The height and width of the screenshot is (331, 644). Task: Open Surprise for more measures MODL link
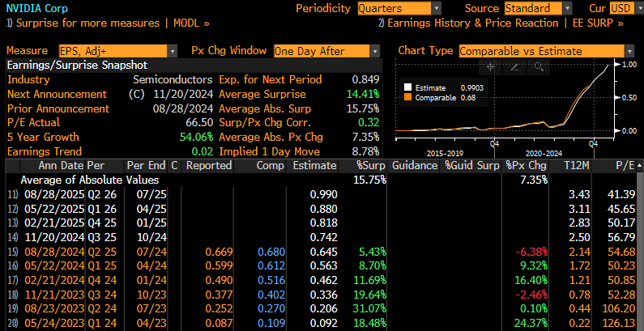(x=108, y=23)
